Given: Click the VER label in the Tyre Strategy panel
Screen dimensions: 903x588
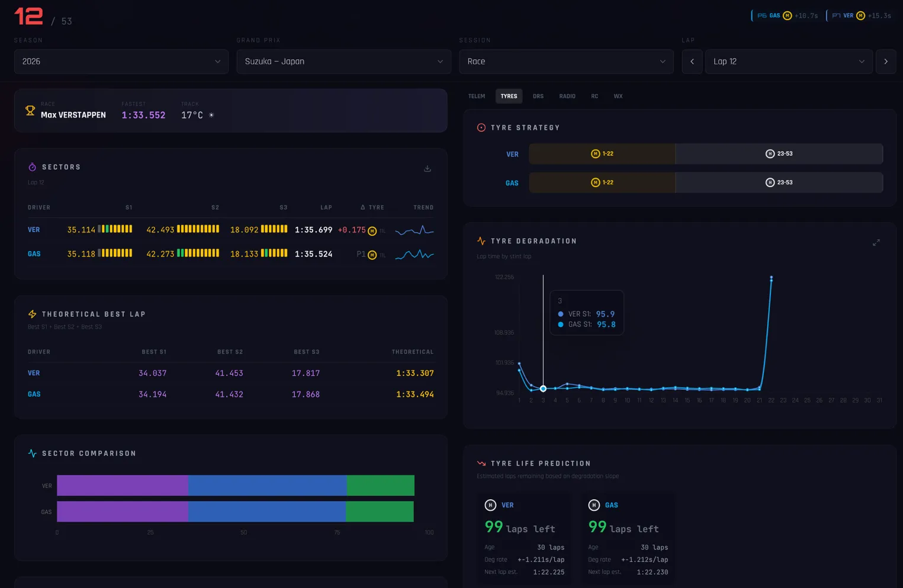Looking at the screenshot, I should [512, 155].
